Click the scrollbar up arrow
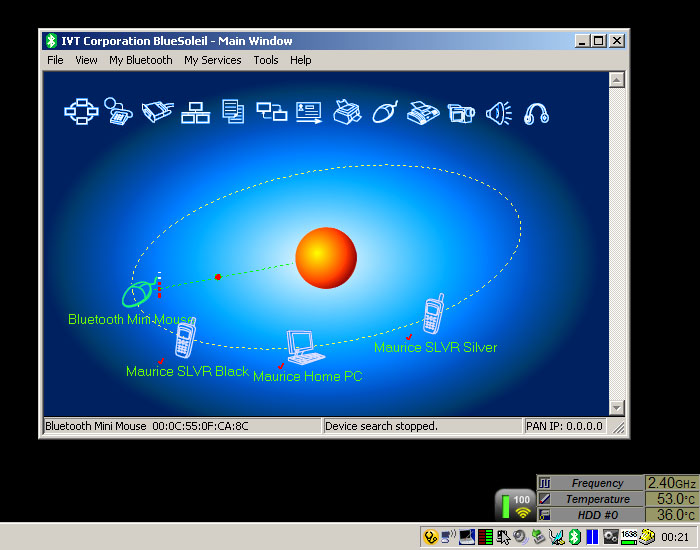Screen dimensions: 700x550 [617, 80]
